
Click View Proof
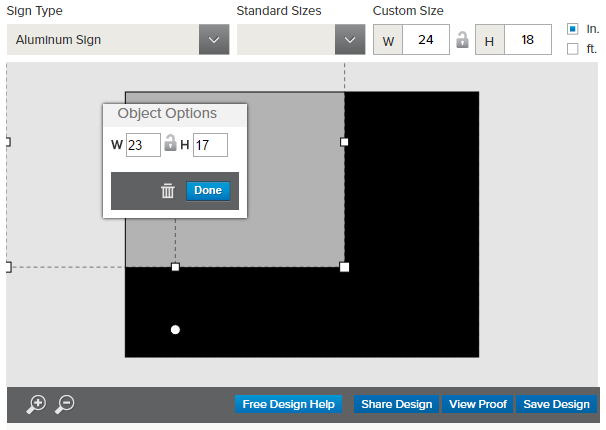477,404
